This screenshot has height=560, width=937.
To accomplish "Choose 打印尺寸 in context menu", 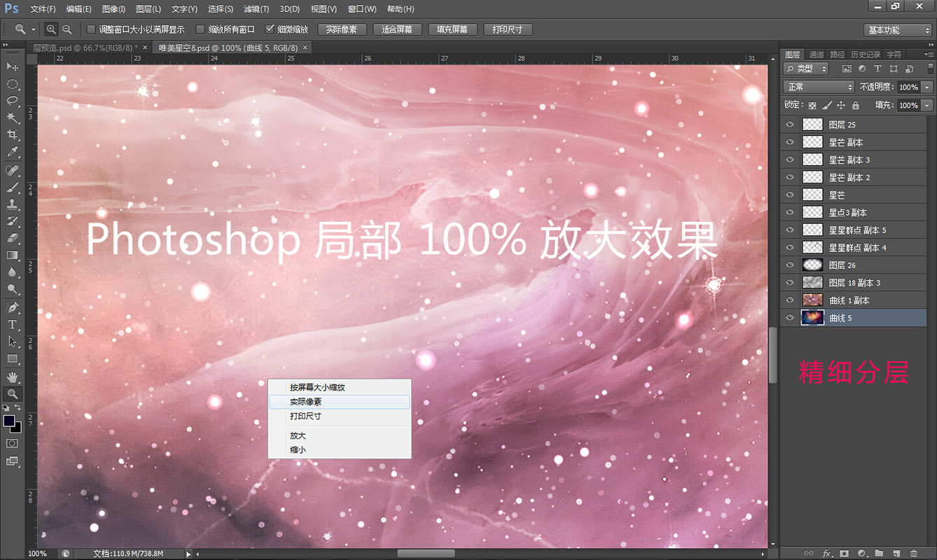I will (x=340, y=416).
